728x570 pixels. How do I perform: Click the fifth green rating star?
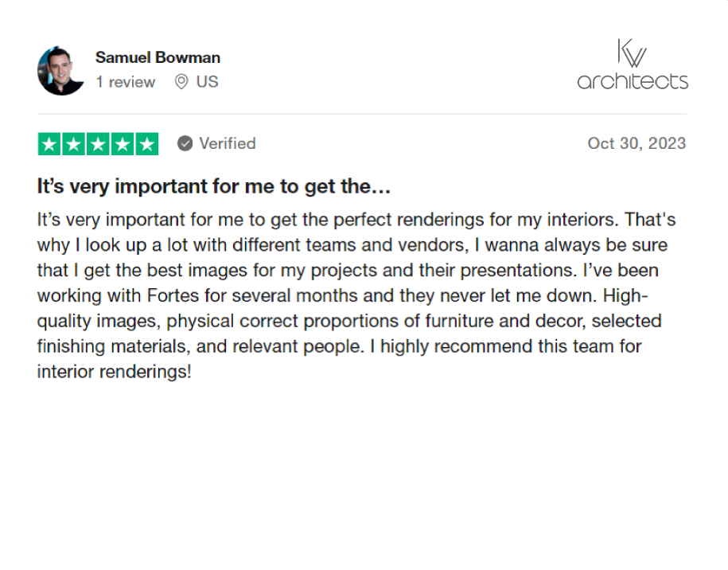147,144
